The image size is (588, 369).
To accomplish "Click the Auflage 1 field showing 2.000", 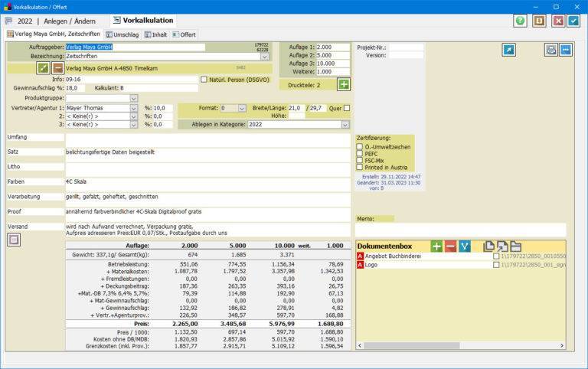I will click(x=332, y=47).
